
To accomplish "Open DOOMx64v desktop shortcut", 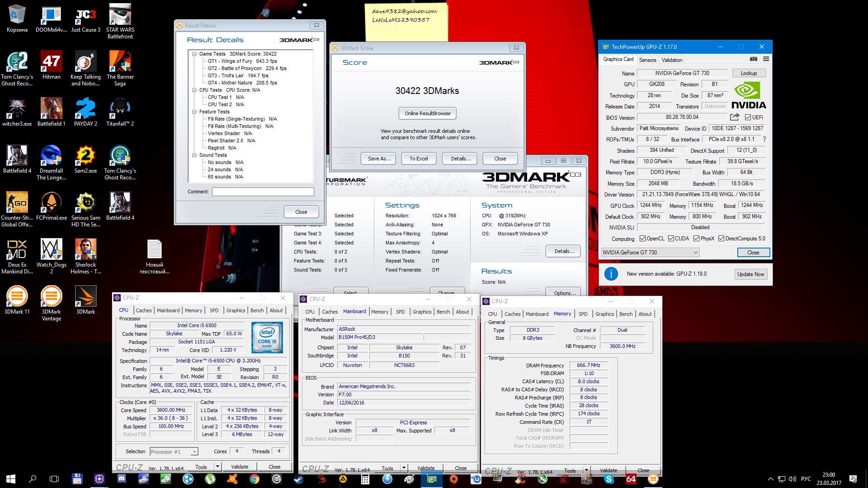I will click(51, 19).
